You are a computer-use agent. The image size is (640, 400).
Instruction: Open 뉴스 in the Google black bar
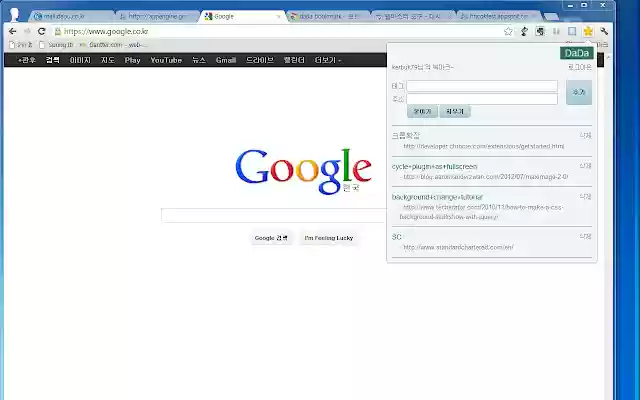199,60
